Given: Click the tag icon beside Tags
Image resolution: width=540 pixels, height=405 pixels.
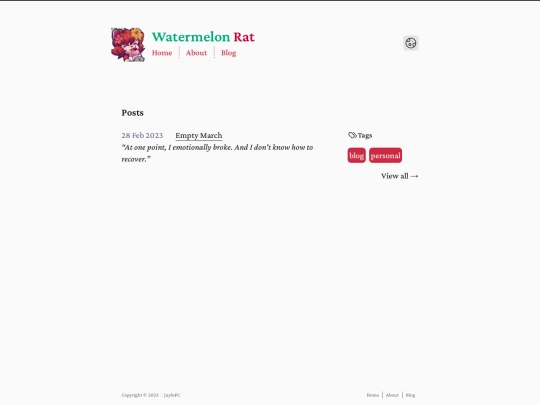Looking at the screenshot, I should (x=352, y=135).
